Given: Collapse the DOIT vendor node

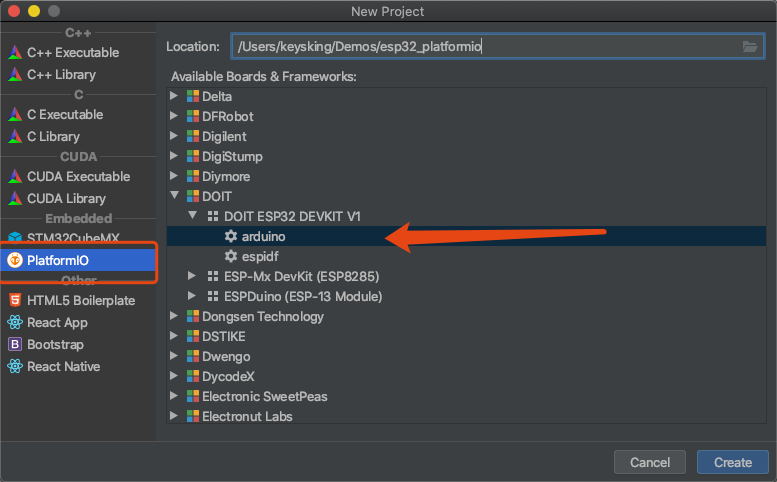Looking at the screenshot, I should (175, 196).
